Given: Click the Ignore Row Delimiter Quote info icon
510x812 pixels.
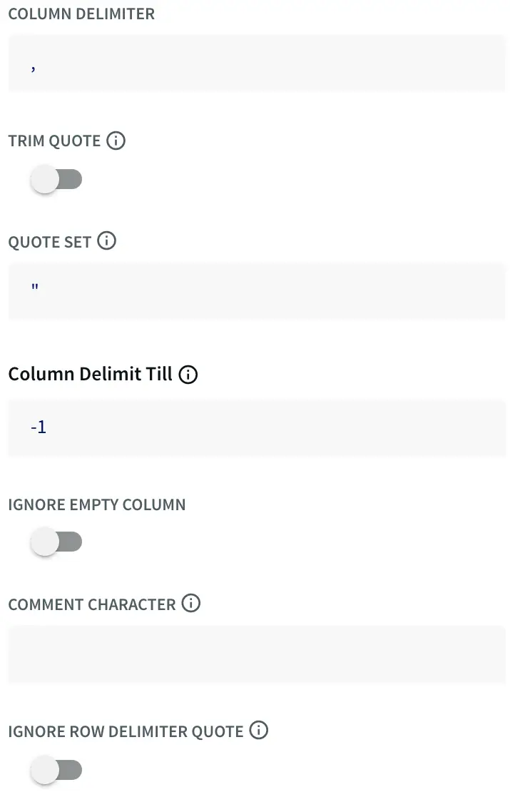Looking at the screenshot, I should click(259, 731).
